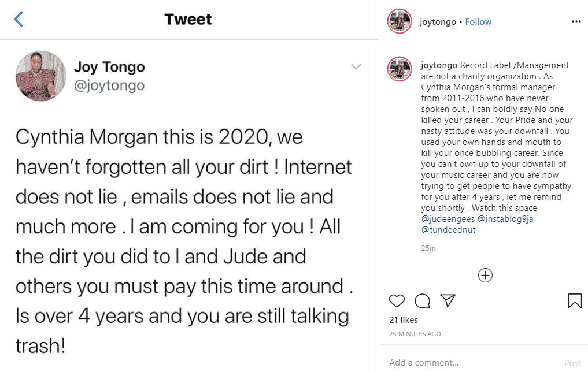
Task: View the 21 likes list
Action: coord(404,320)
